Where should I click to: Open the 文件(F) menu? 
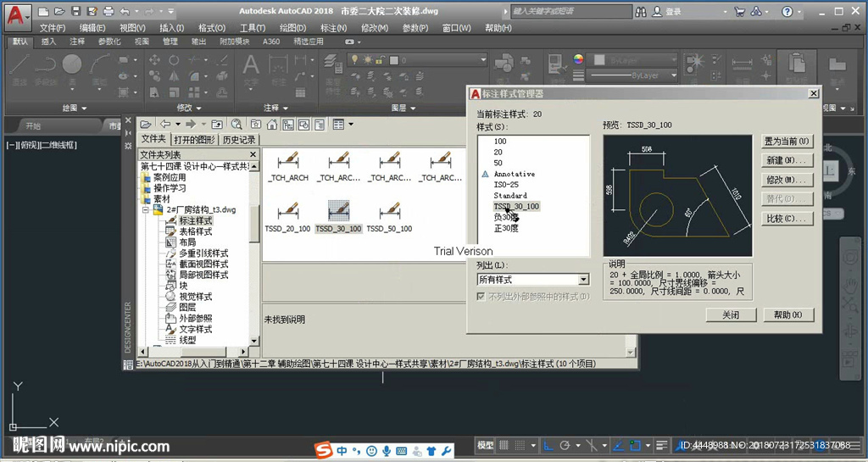53,28
